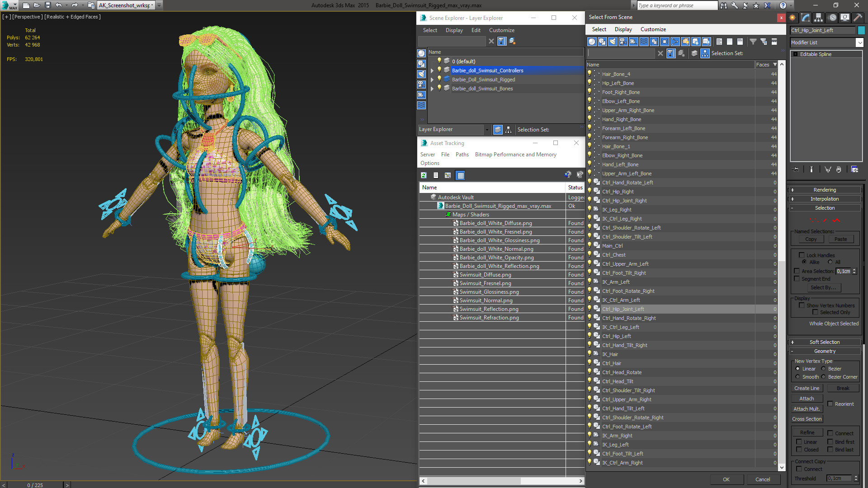Select Bezier Corner vertex type radio

tap(823, 377)
